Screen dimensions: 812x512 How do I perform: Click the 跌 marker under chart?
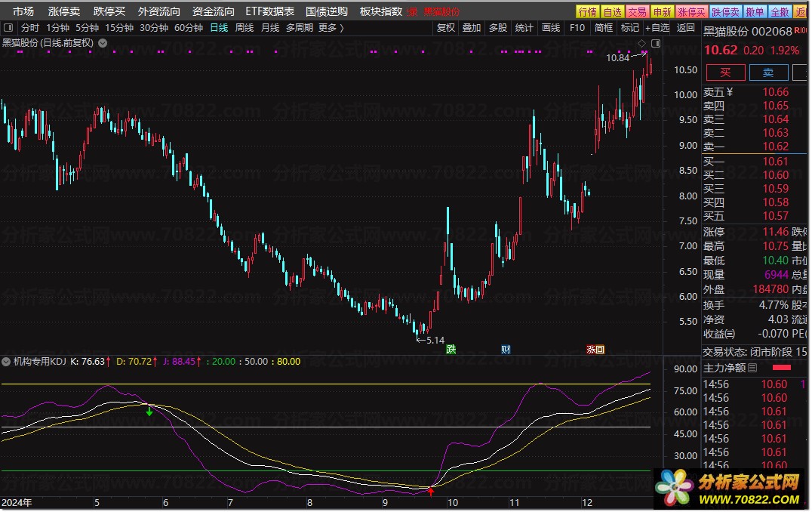point(451,350)
